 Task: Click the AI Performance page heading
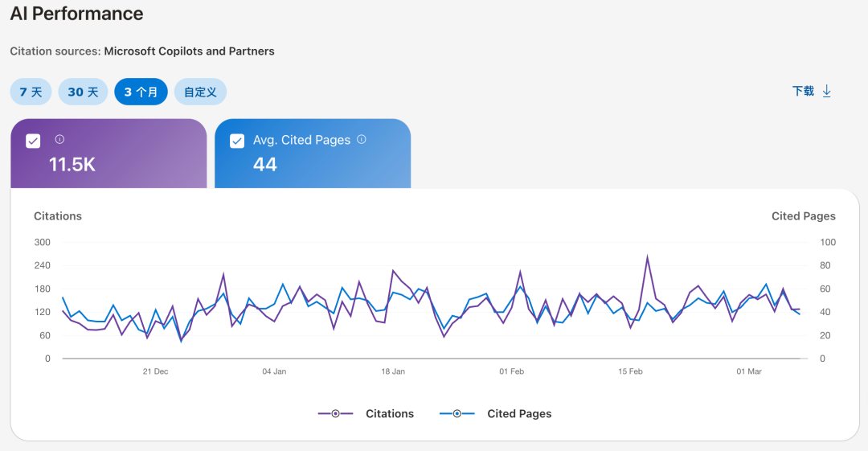(x=76, y=14)
